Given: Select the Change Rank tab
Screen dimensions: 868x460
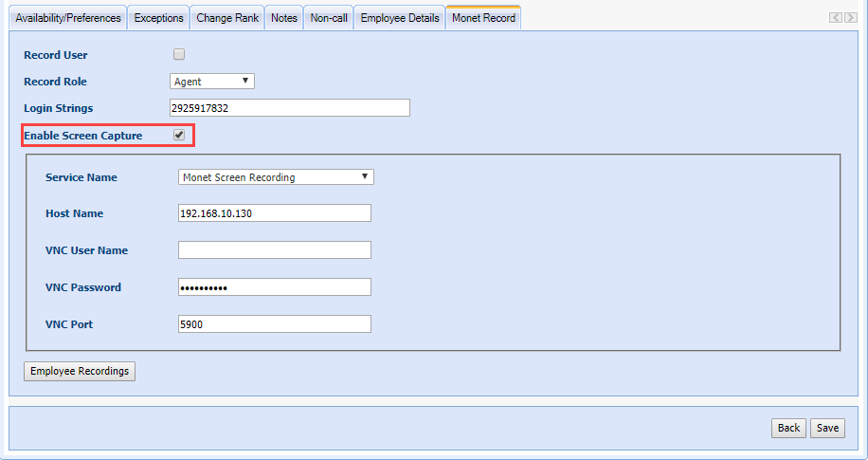Looking at the screenshot, I should point(227,18).
